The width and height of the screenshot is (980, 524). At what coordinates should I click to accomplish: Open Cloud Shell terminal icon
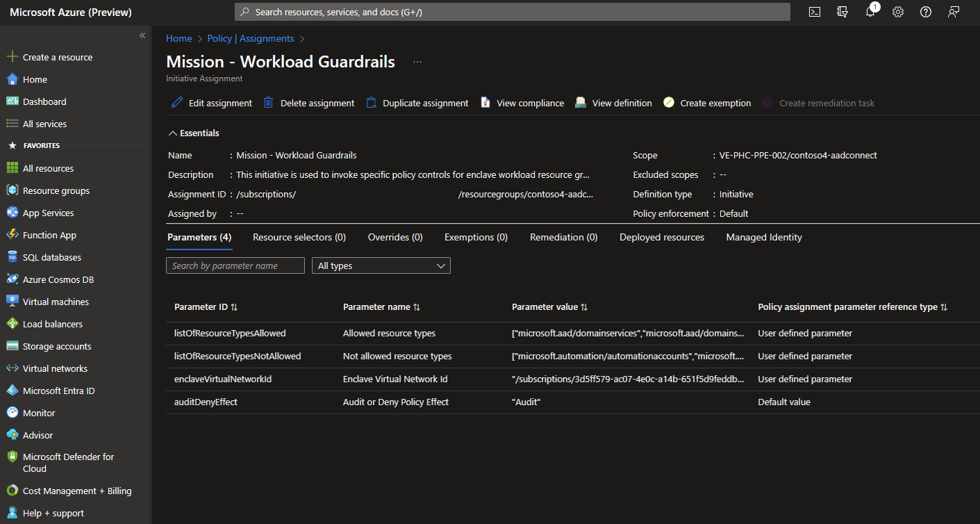pyautogui.click(x=815, y=12)
